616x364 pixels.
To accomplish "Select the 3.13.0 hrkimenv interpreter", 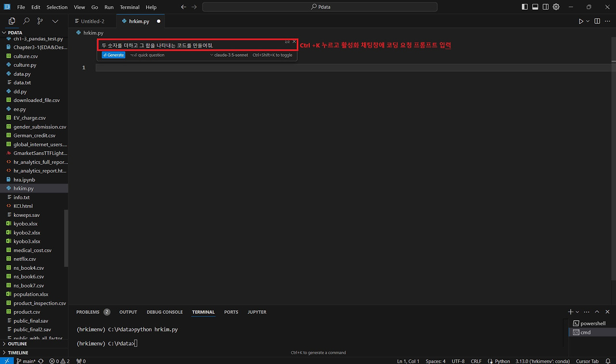I will [542, 361].
